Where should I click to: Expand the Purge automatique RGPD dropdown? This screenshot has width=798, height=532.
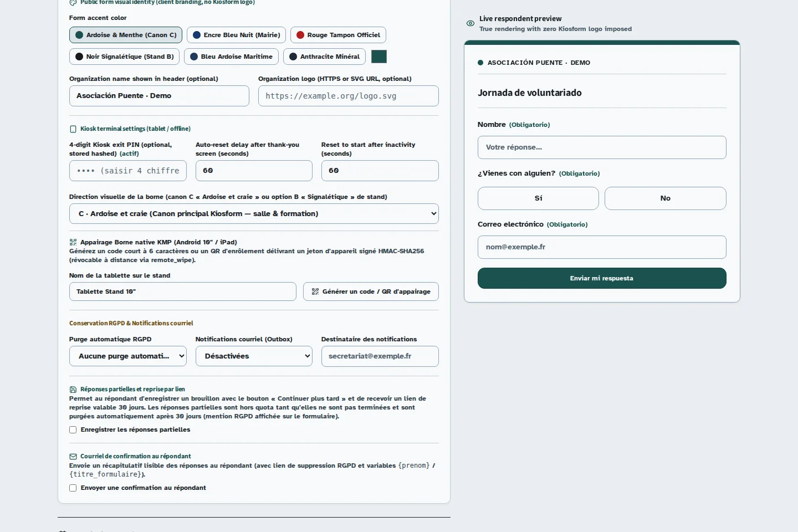[128, 356]
